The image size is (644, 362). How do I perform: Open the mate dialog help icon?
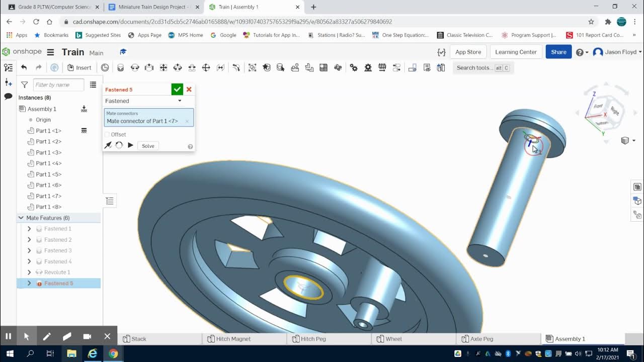(190, 147)
